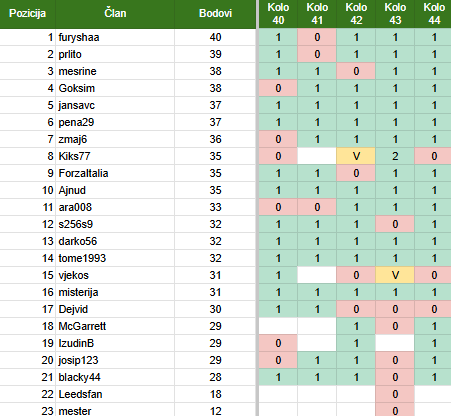The width and height of the screenshot is (451, 416).
Task: Select the Kiks77 member cell
Action: point(115,156)
